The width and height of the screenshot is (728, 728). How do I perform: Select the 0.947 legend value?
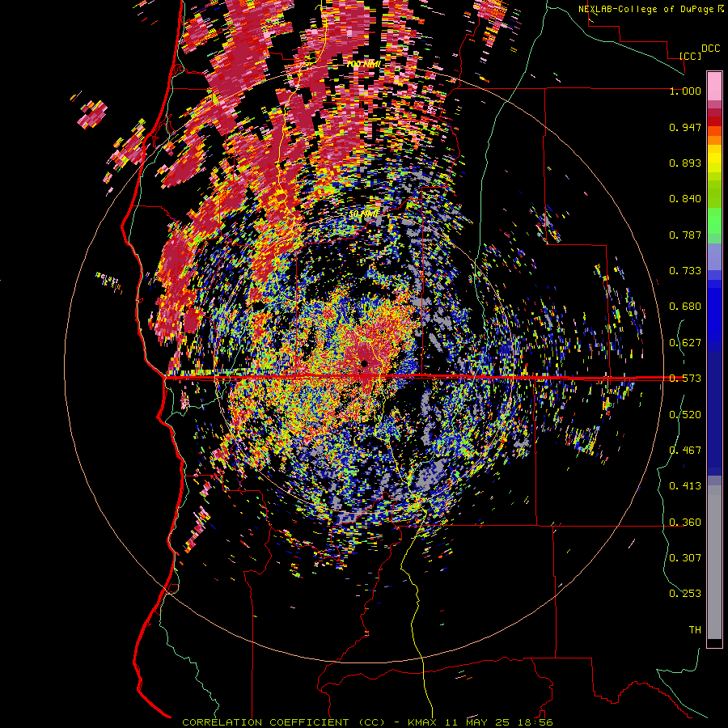(685, 127)
